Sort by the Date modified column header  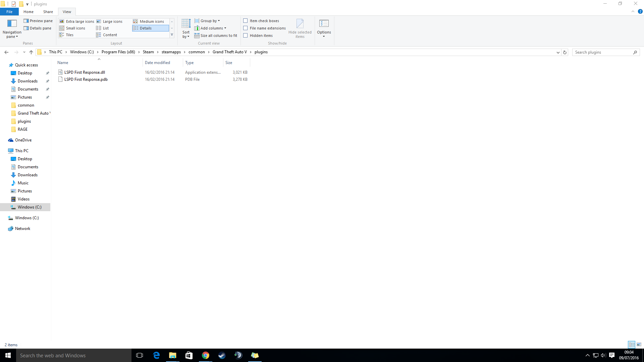157,63
